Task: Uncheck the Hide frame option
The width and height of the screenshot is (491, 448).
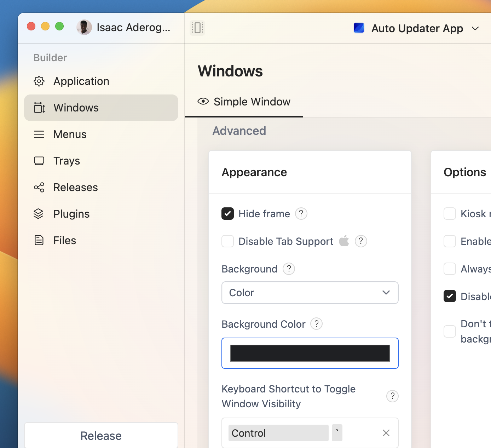Action: point(227,214)
